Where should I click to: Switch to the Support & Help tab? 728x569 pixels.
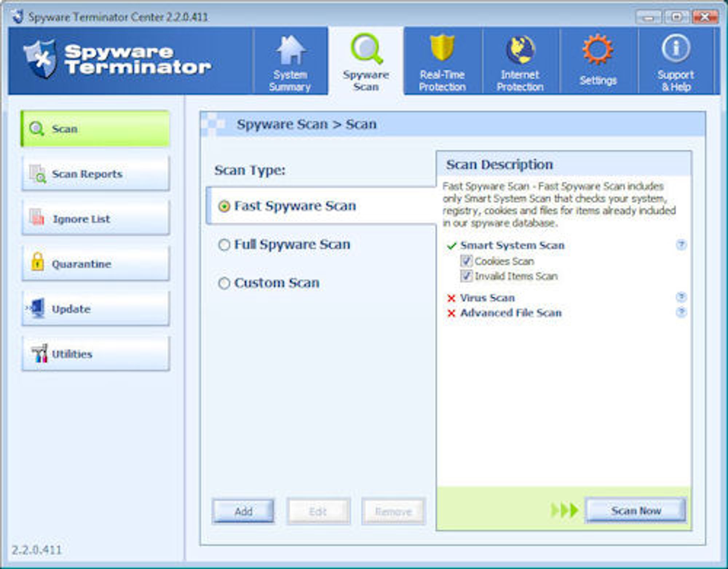click(x=676, y=61)
